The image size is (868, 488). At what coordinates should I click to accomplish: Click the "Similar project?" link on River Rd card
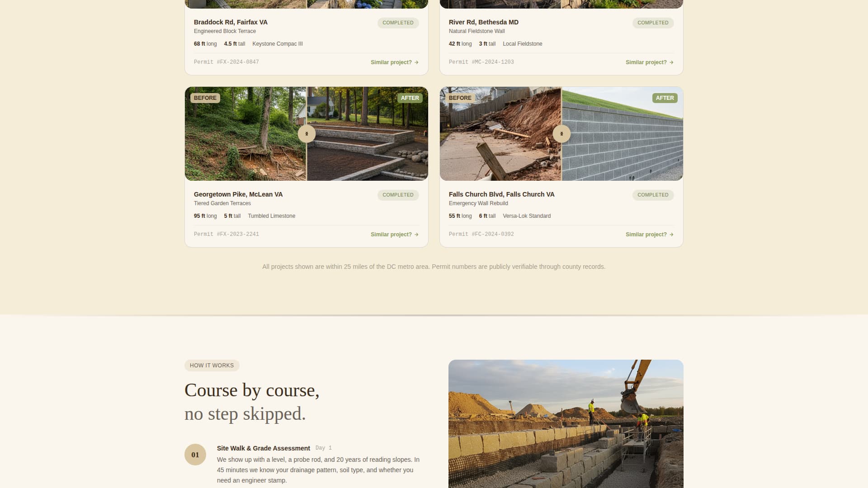pyautogui.click(x=646, y=62)
